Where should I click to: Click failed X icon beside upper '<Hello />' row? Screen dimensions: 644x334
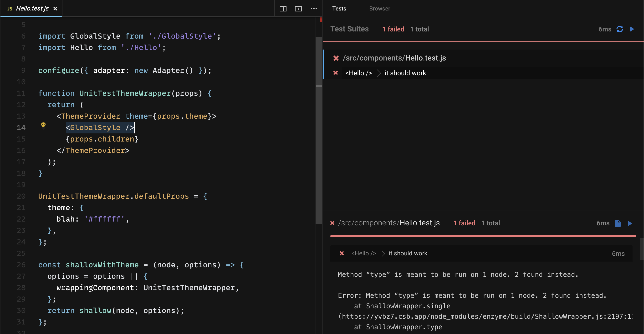[x=336, y=73]
